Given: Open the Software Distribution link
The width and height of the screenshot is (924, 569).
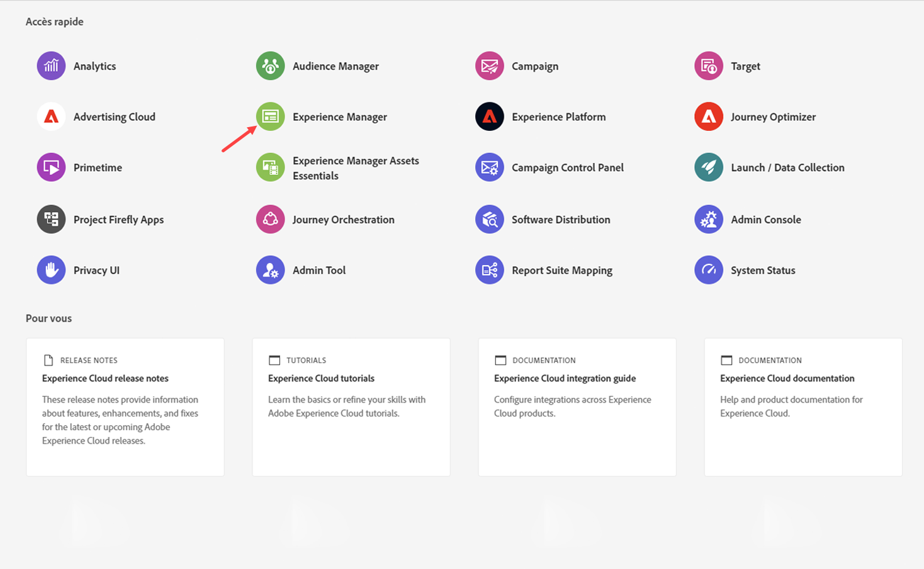Looking at the screenshot, I should 561,219.
